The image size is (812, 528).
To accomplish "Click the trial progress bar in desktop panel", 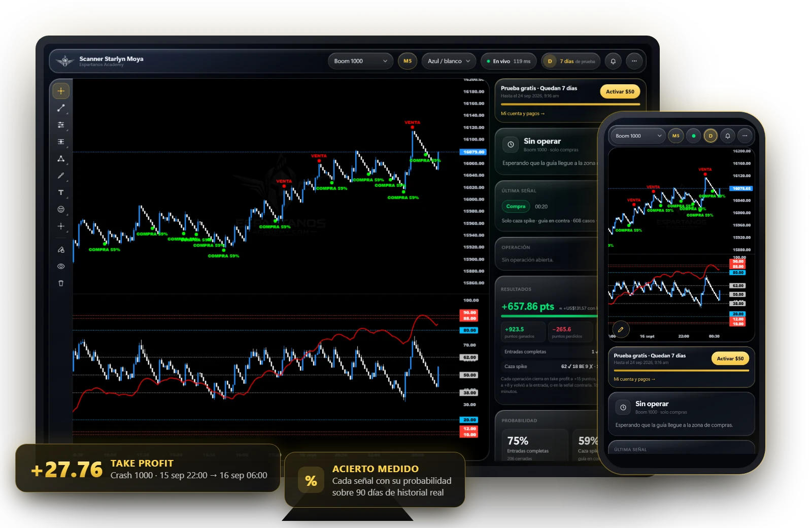I will tap(570, 105).
